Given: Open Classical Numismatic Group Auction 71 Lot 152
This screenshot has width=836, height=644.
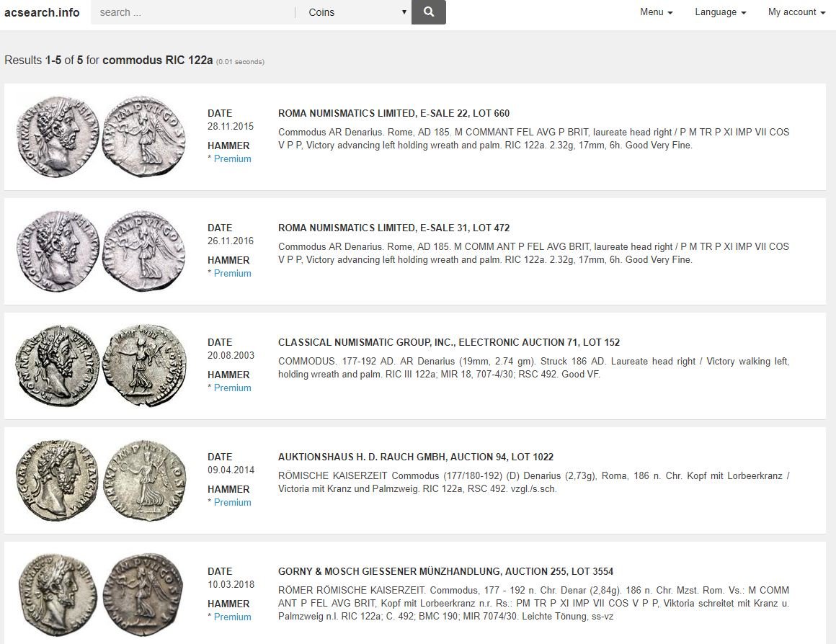Looking at the screenshot, I should (x=449, y=342).
